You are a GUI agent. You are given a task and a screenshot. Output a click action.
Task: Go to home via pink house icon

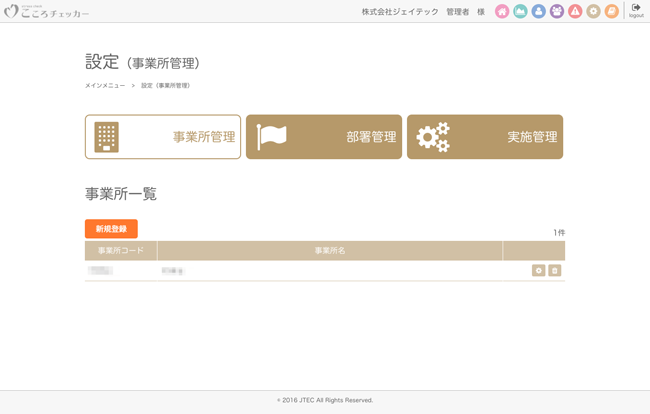pyautogui.click(x=502, y=12)
